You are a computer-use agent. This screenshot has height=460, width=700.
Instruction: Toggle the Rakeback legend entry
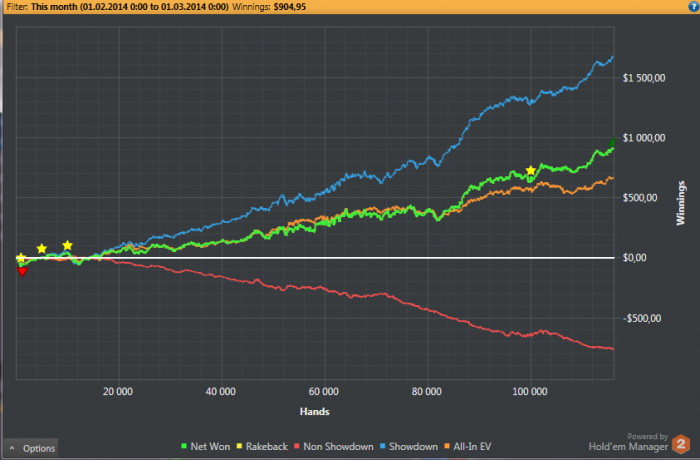(262, 446)
